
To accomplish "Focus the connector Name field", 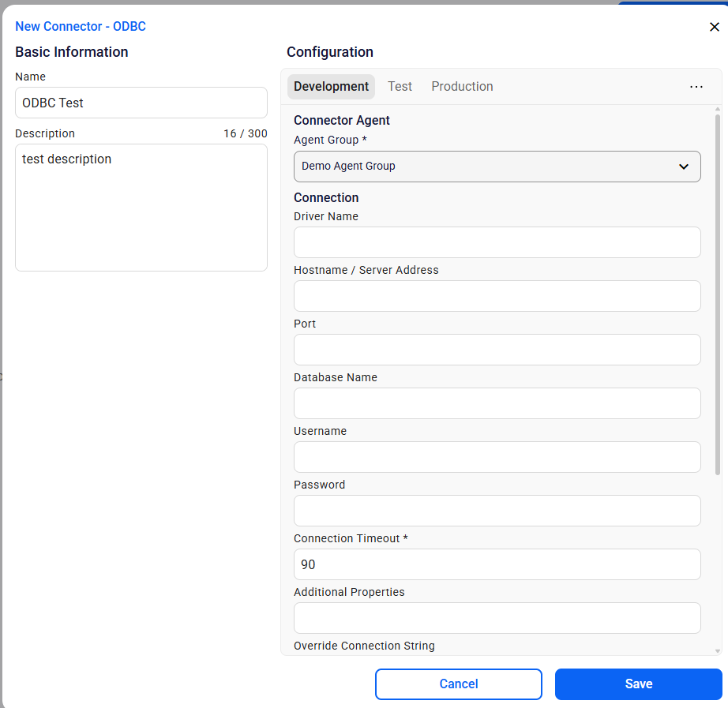I will [x=141, y=103].
